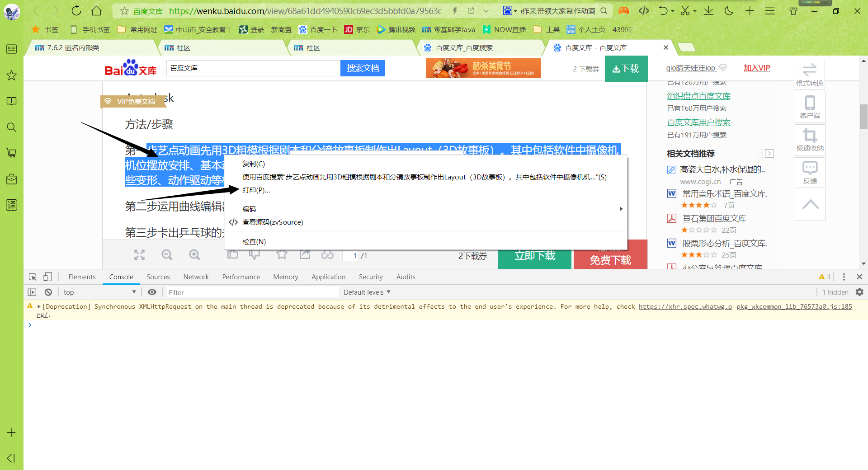Open address bar dropdown arrow
868x470 pixels.
coord(486,11)
